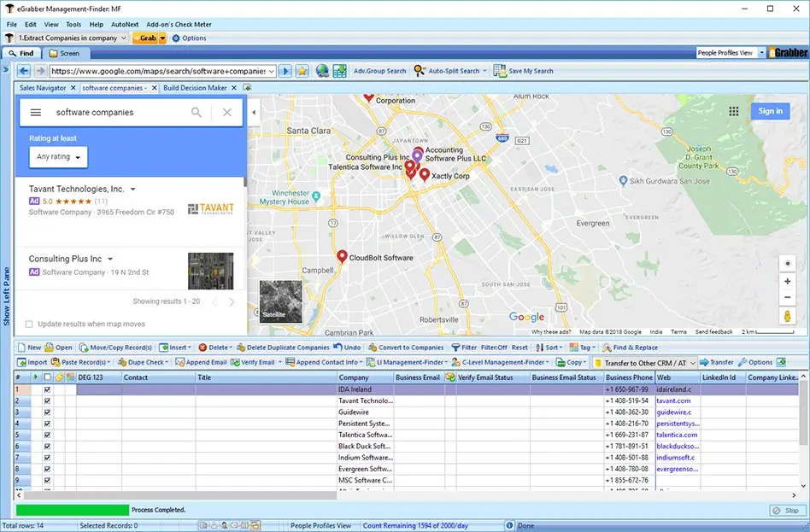Click the browser back arrow icon
Screen dimensions: 810x532
tap(24, 71)
